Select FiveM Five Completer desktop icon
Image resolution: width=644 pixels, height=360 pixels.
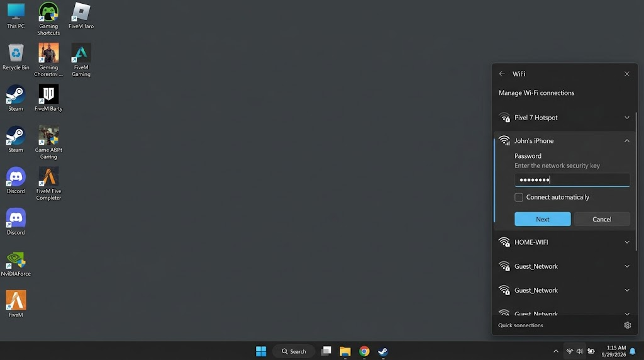pos(48,184)
